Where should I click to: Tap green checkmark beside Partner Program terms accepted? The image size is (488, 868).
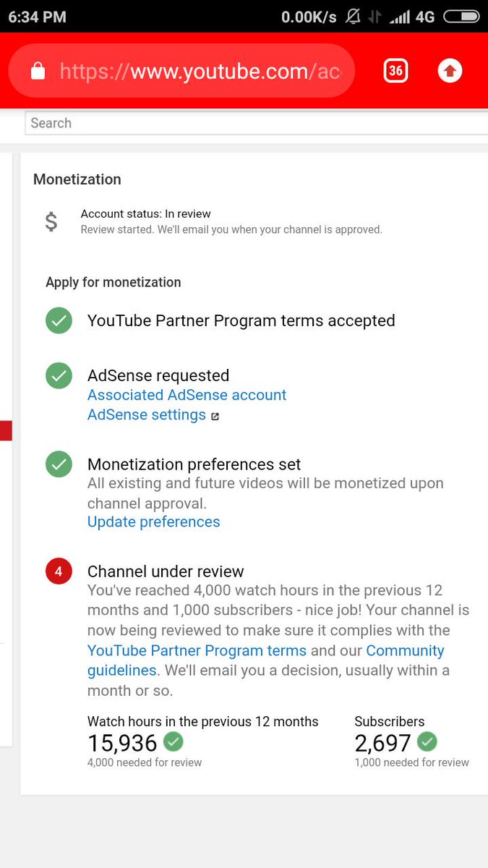(59, 320)
